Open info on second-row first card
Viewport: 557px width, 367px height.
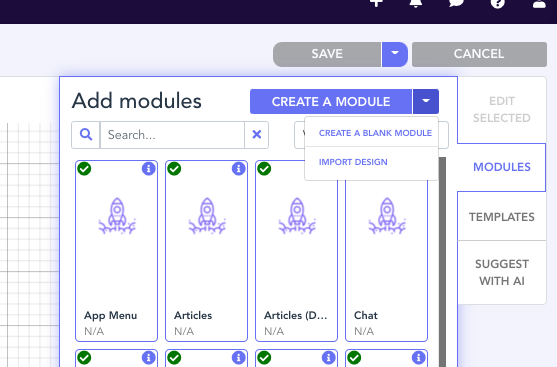coord(148,358)
